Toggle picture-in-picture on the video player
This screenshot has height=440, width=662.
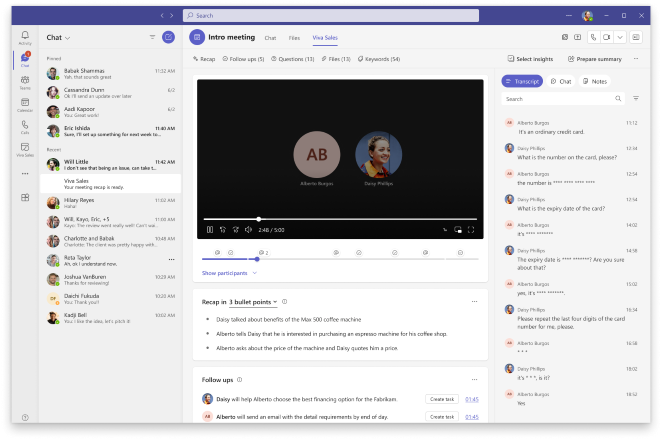[457, 229]
